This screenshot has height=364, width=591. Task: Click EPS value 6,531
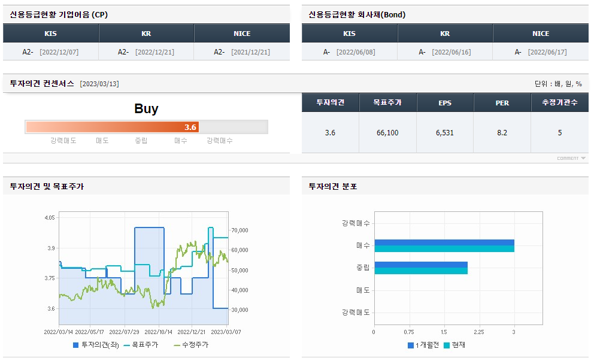(x=445, y=133)
